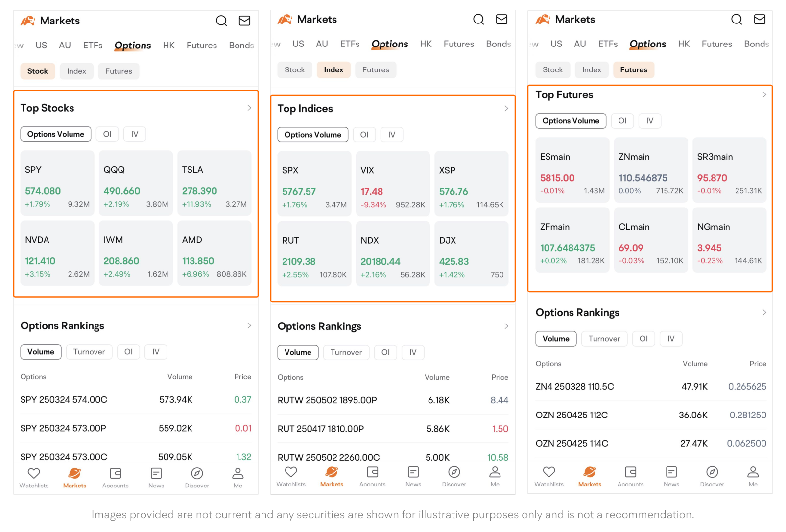This screenshot has width=786, height=532.
Task: Select the OI filter under Top Futures
Action: 622,121
